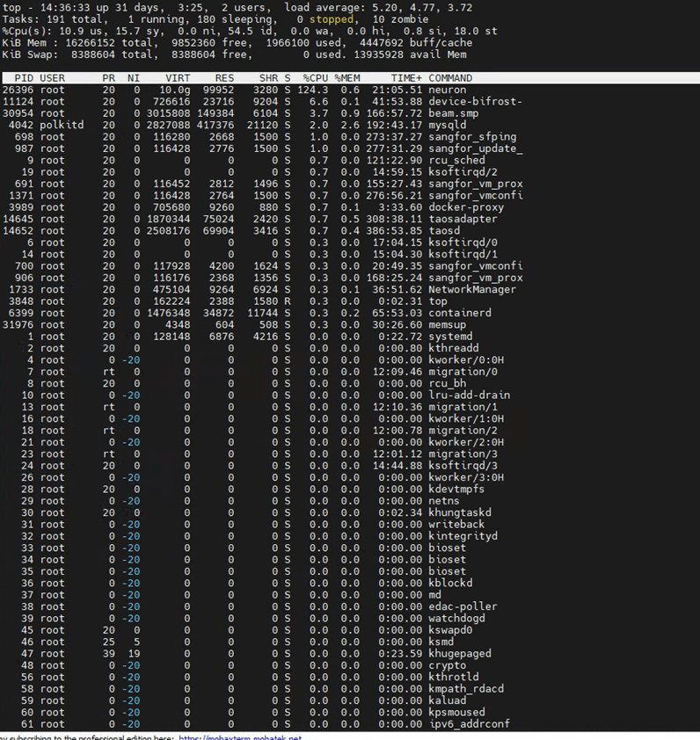
Task: Select the systemd process row
Action: 452,337
